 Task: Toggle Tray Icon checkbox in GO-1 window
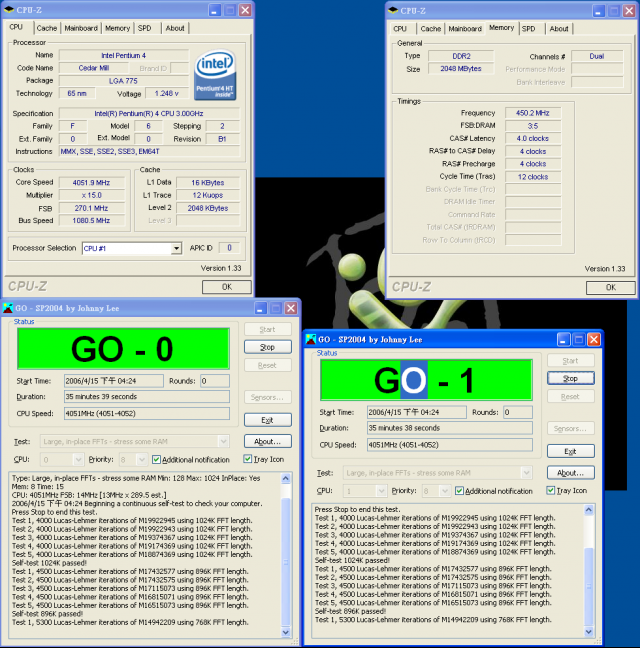(x=550, y=490)
